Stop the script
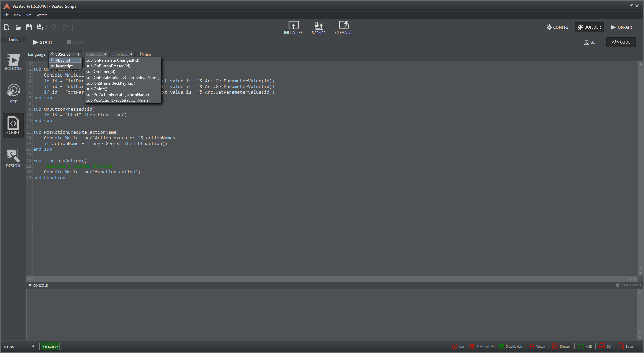The height and width of the screenshot is (353, 644). pos(75,42)
